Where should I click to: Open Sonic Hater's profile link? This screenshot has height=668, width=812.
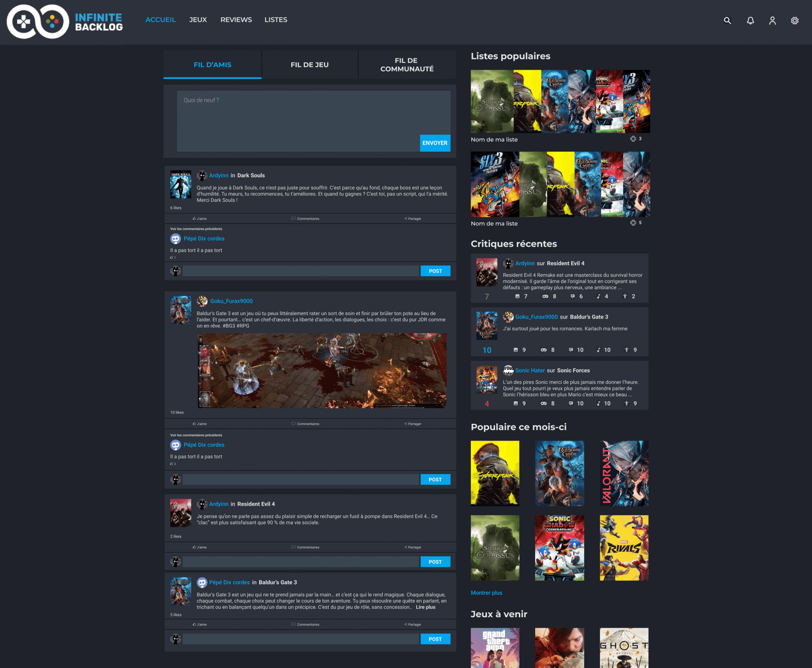tap(529, 370)
